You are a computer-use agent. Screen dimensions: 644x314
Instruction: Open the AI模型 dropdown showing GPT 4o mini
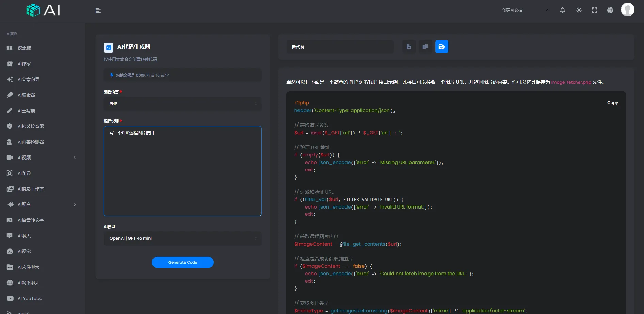point(182,238)
